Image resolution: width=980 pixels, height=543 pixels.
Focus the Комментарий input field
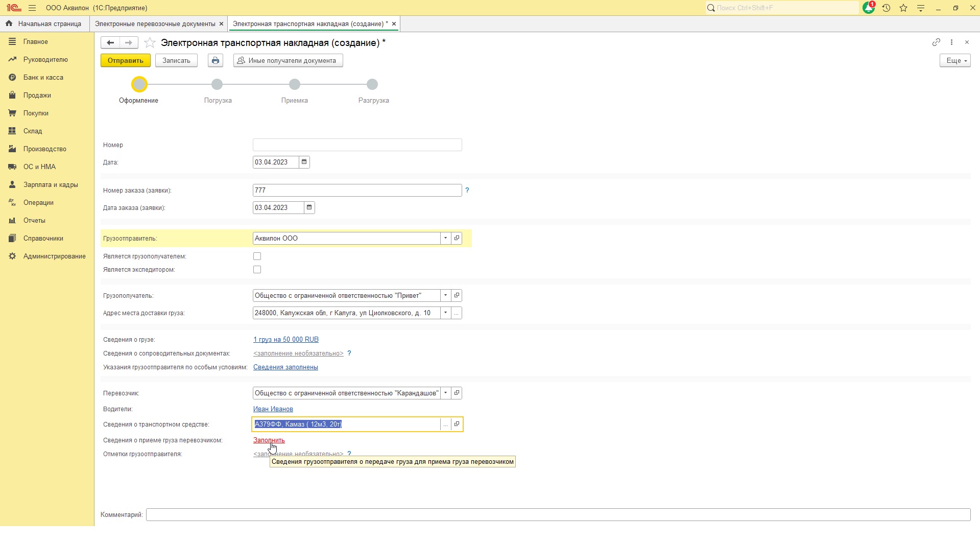[x=558, y=514]
